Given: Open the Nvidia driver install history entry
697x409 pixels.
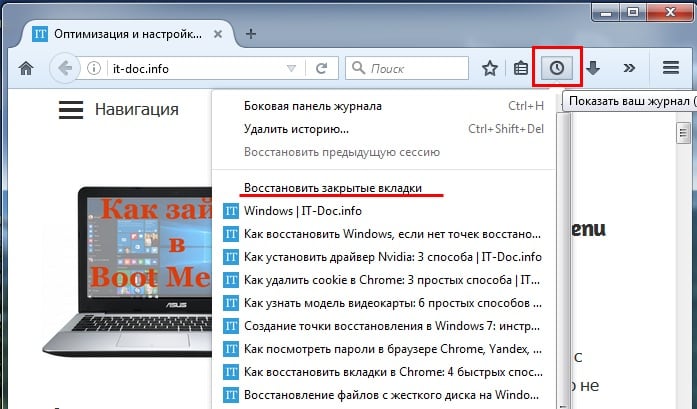Looking at the screenshot, I should click(392, 257).
